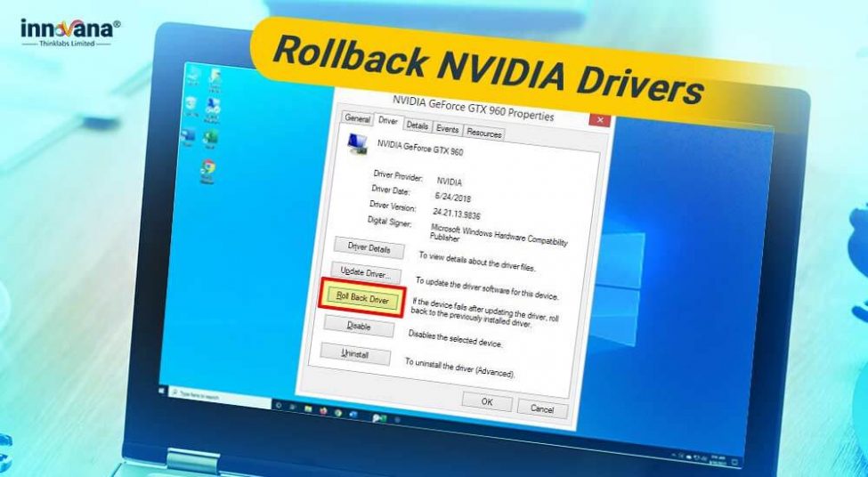Launch File Explorer from the taskbar
The image size is (868, 477).
pyautogui.click(x=308, y=409)
